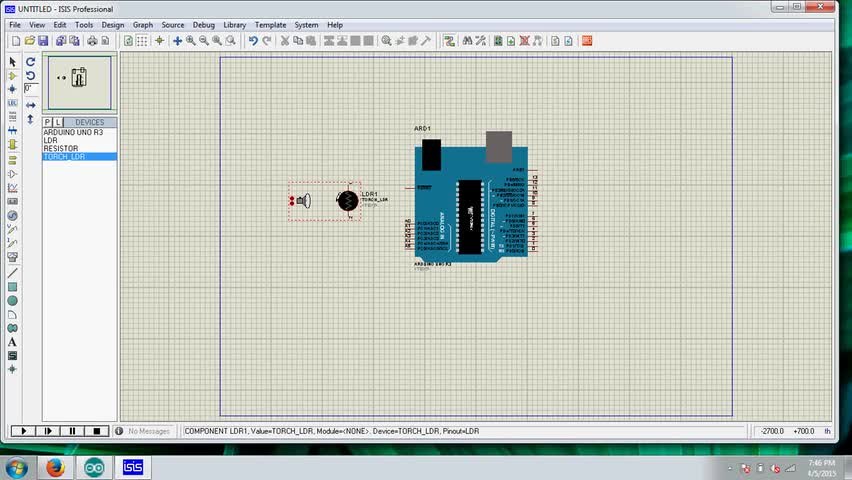Toggle the false origin

[160, 41]
